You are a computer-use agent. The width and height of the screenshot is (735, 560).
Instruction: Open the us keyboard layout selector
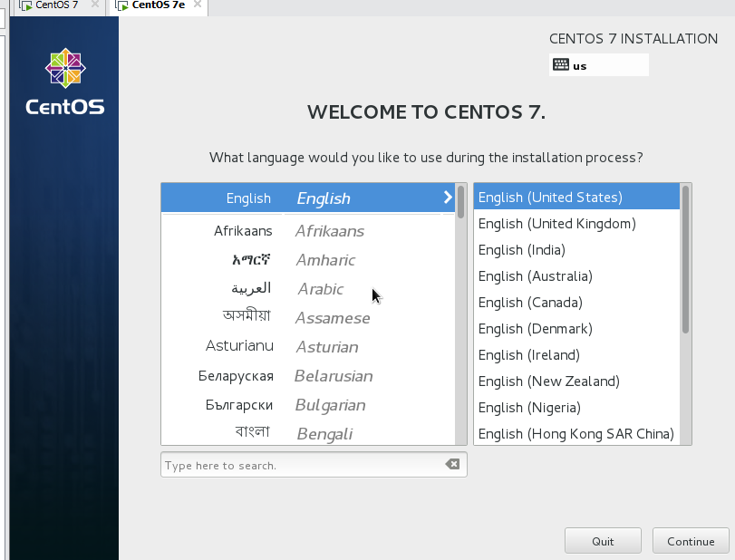pos(599,65)
